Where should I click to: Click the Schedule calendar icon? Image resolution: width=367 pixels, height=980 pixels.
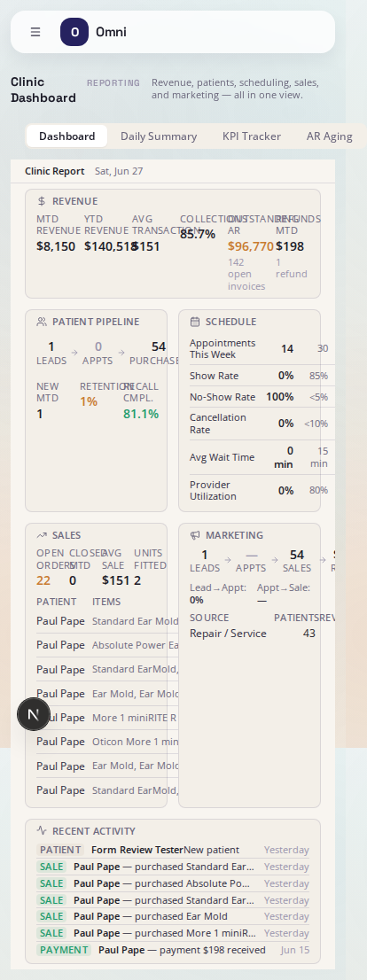[x=195, y=322]
